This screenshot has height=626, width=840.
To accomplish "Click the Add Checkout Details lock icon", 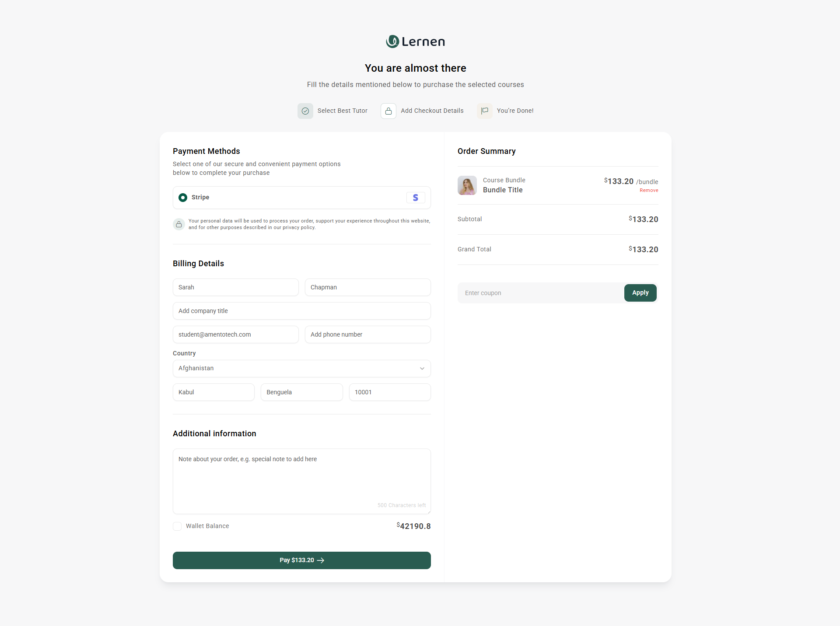I will point(388,111).
